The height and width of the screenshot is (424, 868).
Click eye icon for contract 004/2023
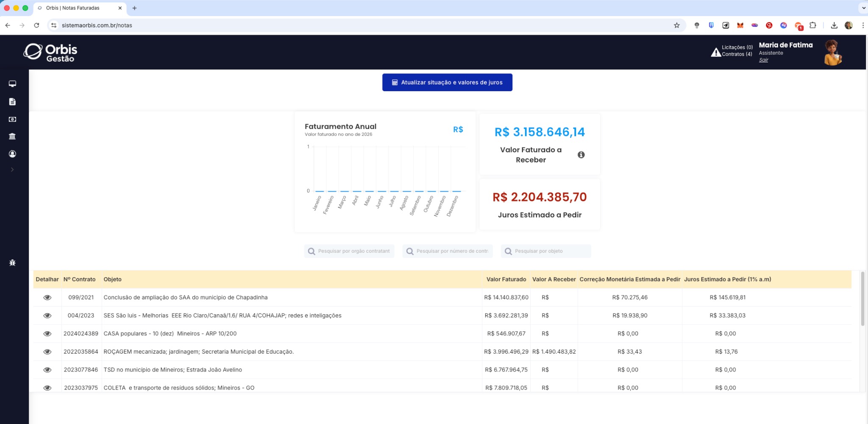47,315
